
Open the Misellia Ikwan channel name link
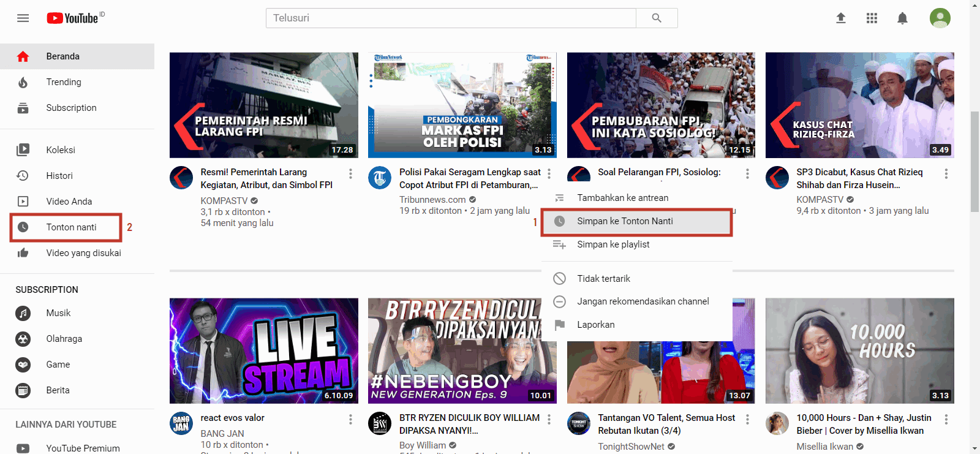824,447
